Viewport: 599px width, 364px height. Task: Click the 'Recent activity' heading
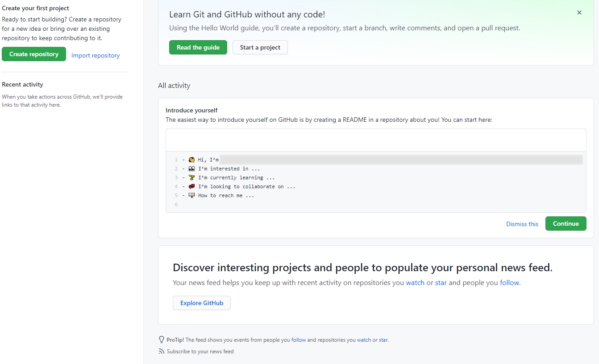(22, 84)
